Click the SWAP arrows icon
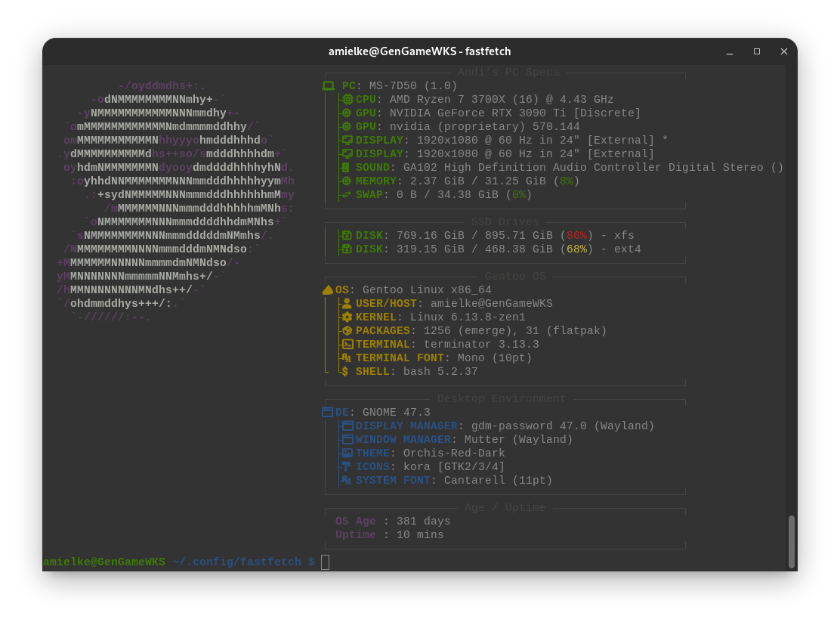The image size is (840, 619). coord(347,195)
